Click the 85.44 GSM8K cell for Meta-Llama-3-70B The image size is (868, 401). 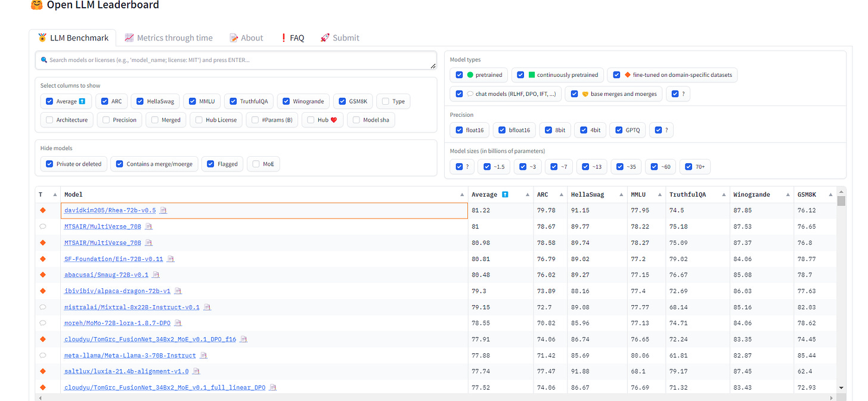815,355
